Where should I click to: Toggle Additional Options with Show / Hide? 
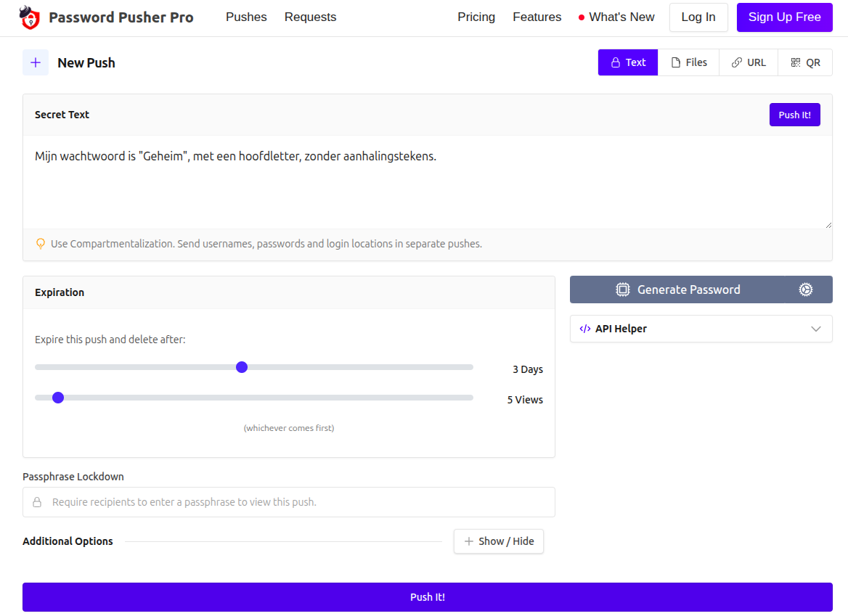(499, 541)
